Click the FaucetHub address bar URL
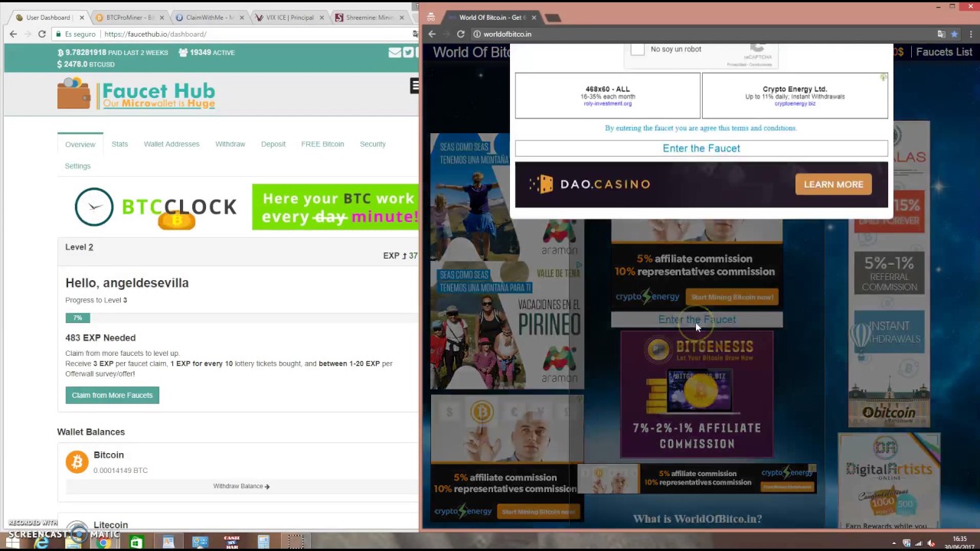The width and height of the screenshot is (980, 551). [155, 34]
